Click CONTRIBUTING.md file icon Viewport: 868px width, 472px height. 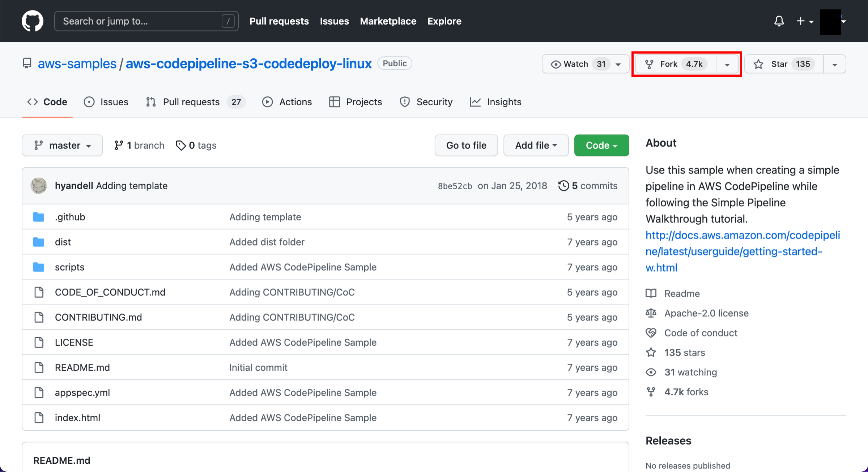click(x=39, y=317)
